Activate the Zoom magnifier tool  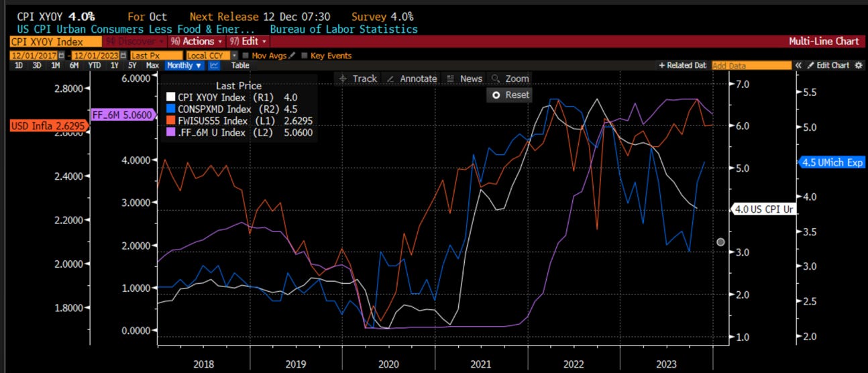[x=510, y=78]
